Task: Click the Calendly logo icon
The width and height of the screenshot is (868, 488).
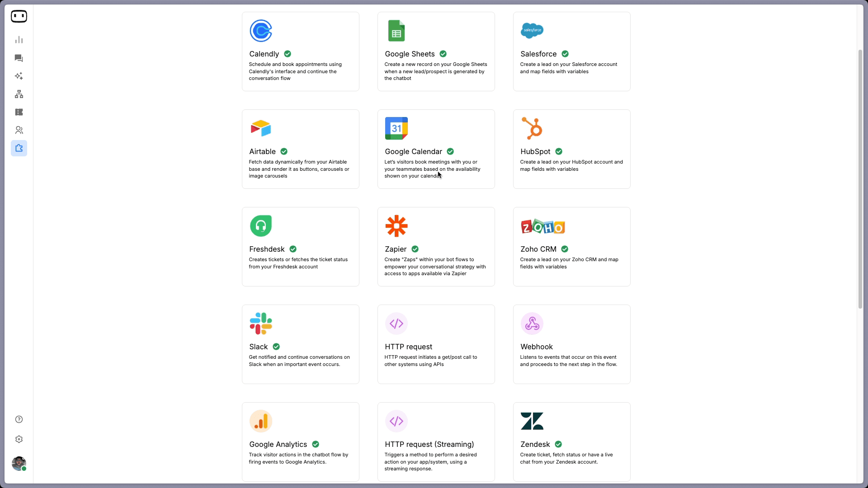Action: click(x=261, y=31)
